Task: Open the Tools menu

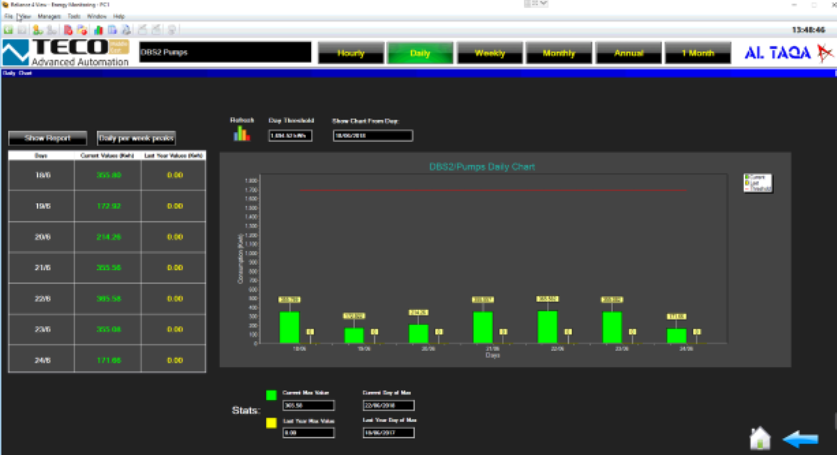Action: pyautogui.click(x=74, y=17)
